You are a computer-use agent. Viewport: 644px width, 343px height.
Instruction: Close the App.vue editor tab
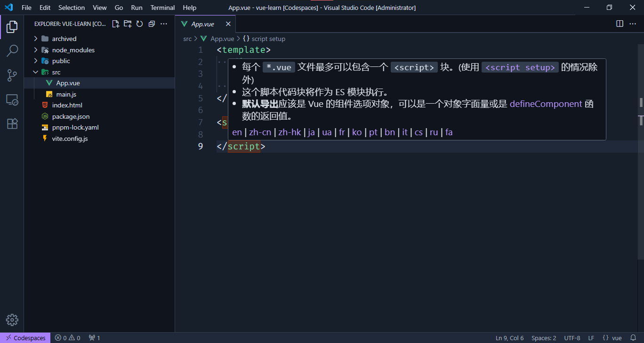pyautogui.click(x=228, y=24)
